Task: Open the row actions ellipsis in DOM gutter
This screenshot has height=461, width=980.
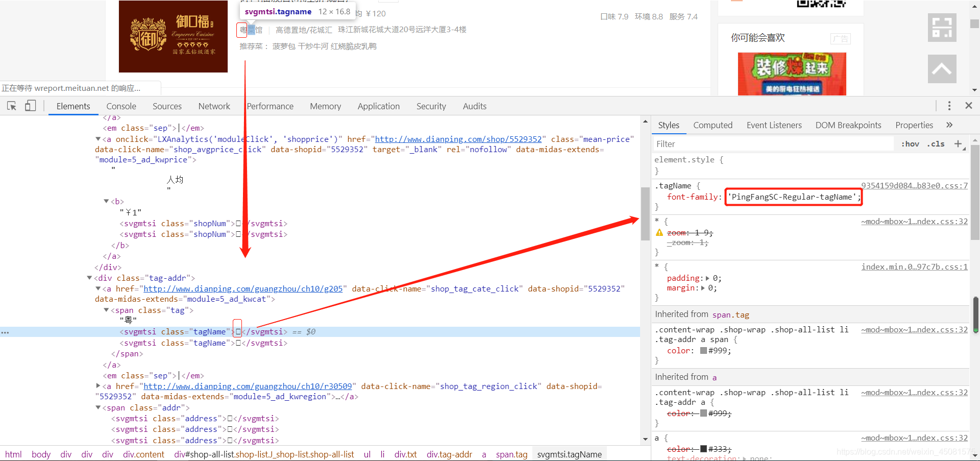Action: (5, 332)
